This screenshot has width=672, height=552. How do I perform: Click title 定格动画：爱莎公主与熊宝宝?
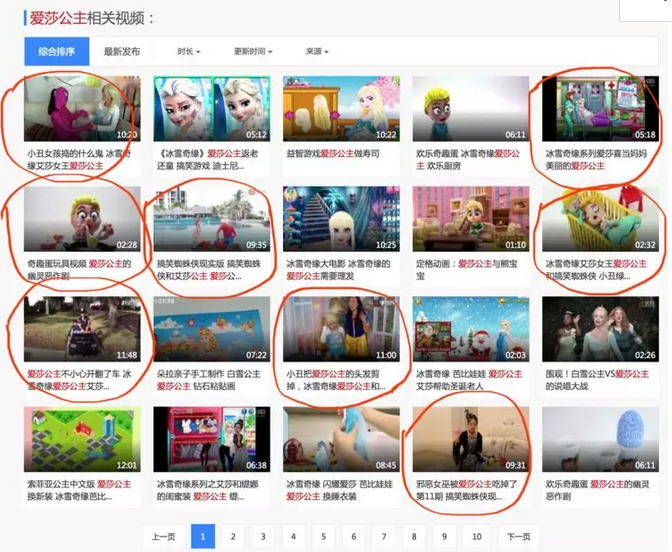click(x=467, y=270)
